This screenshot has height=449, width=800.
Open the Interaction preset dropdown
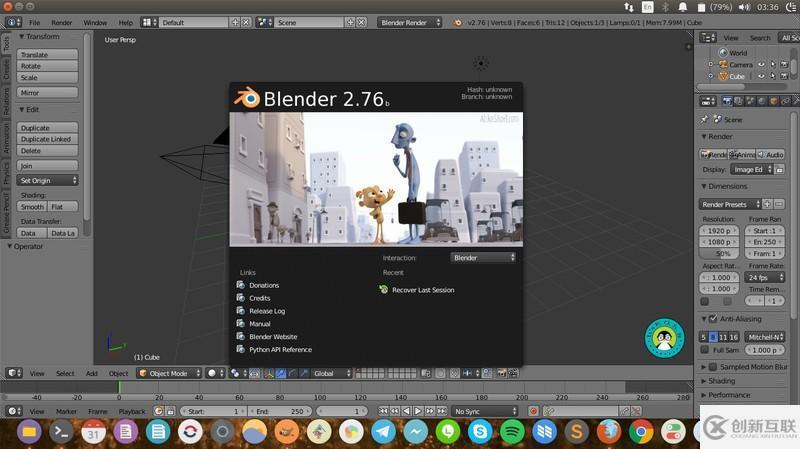pyautogui.click(x=484, y=257)
